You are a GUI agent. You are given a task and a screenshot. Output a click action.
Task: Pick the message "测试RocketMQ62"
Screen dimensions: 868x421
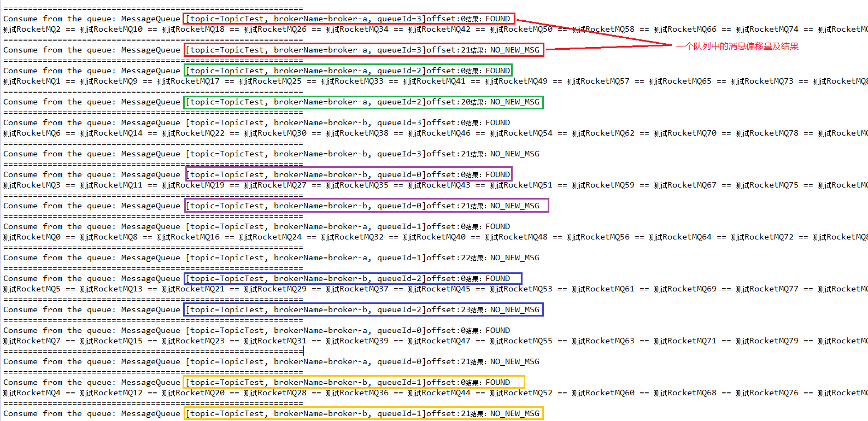(x=603, y=133)
